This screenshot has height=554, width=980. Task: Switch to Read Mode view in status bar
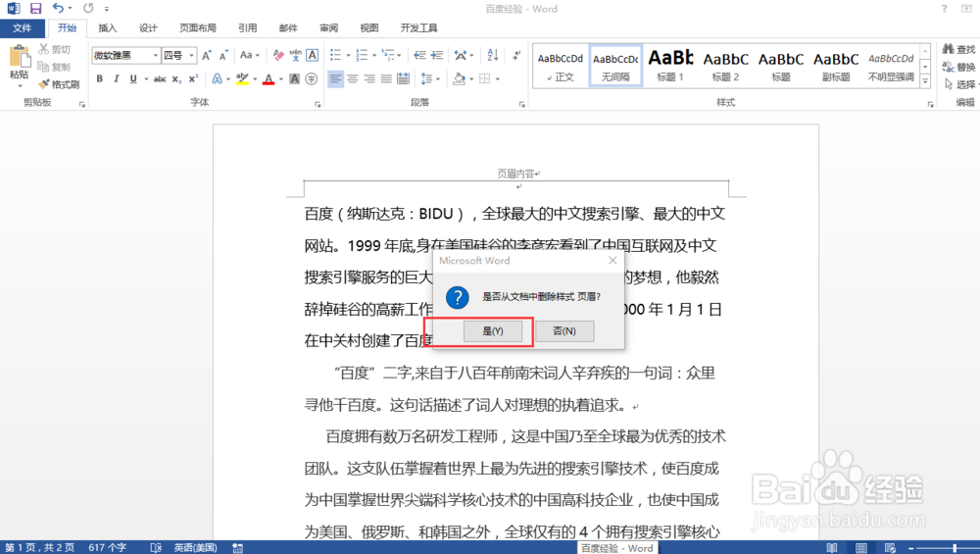coord(832,548)
